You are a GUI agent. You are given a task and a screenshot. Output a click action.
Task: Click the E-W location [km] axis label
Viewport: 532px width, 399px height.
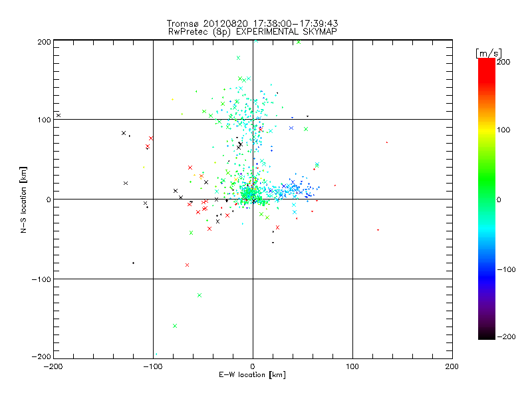tap(253, 376)
